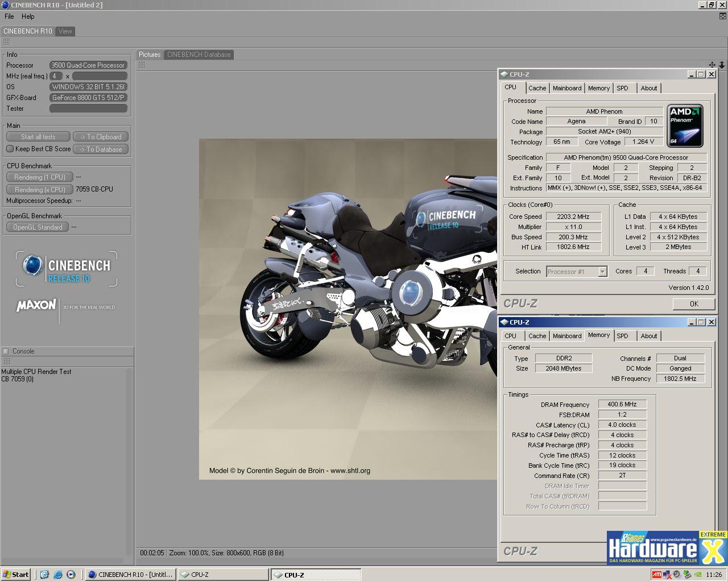Image resolution: width=728 pixels, height=582 pixels.
Task: Launch Internet Explorer from quick launch
Action: pyautogui.click(x=58, y=574)
